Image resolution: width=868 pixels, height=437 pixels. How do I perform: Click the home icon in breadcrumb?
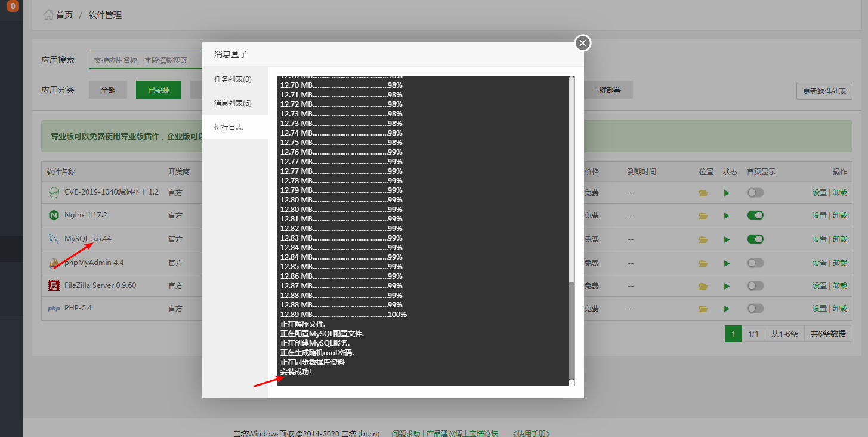point(48,14)
